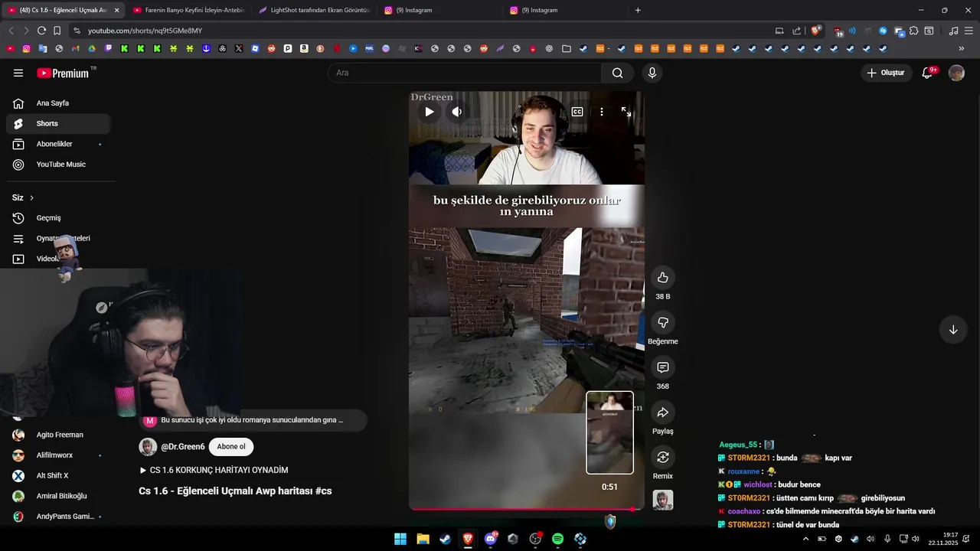Screen dimensions: 980x551
Task: Click the magnifier search button
Action: point(617,73)
